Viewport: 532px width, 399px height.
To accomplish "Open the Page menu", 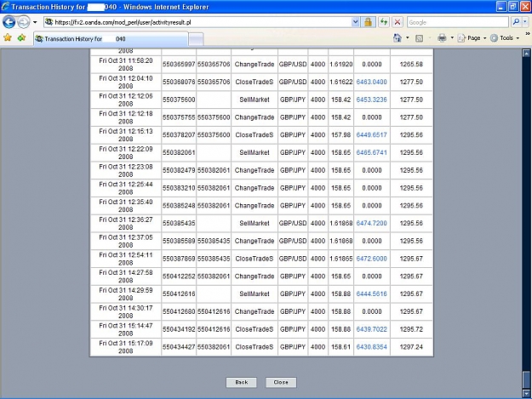I will [x=472, y=38].
